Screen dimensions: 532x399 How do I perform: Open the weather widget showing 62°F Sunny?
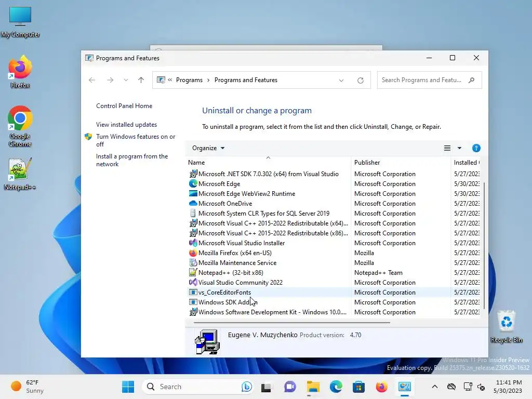27,387
